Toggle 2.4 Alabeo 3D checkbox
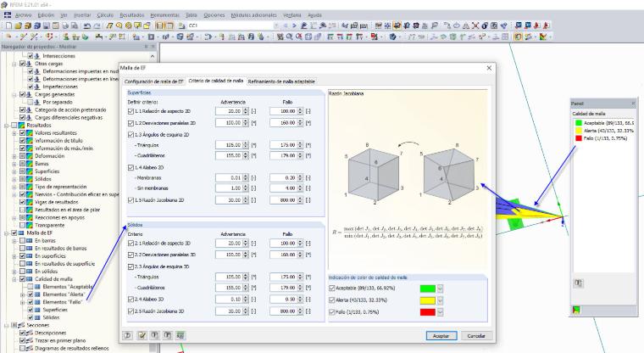 pyautogui.click(x=130, y=299)
